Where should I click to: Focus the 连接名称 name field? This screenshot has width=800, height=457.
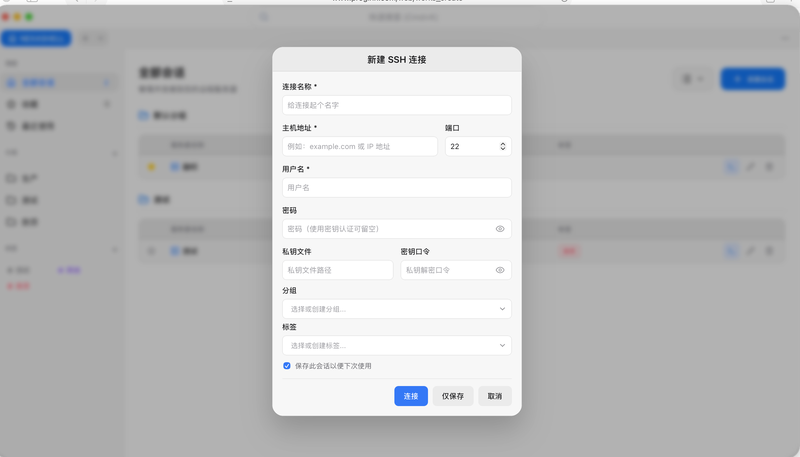tap(396, 105)
